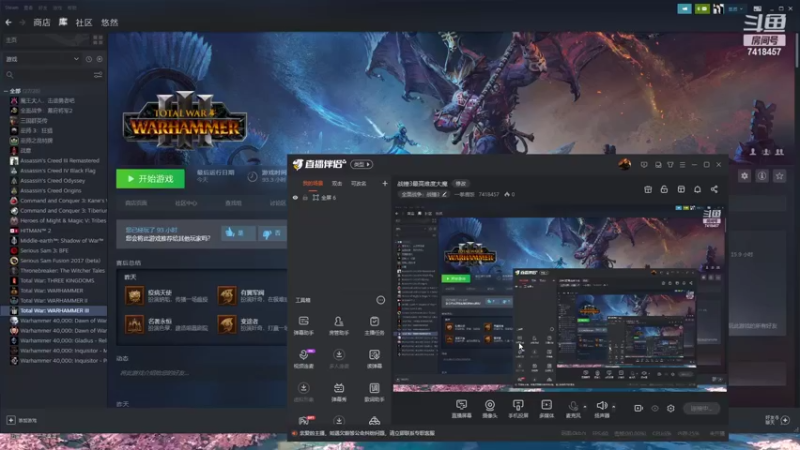
Task: Expand the speaker volume arrow
Action: tap(613, 407)
